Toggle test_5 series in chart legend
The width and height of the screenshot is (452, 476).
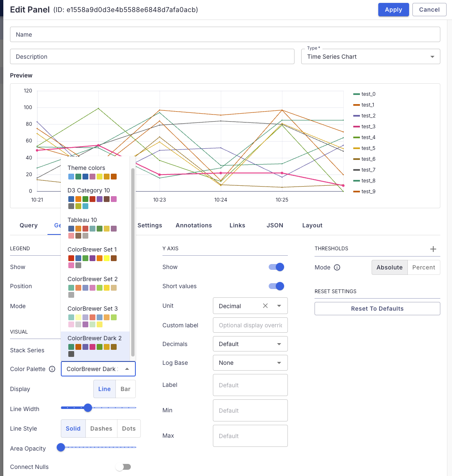pyautogui.click(x=365, y=148)
